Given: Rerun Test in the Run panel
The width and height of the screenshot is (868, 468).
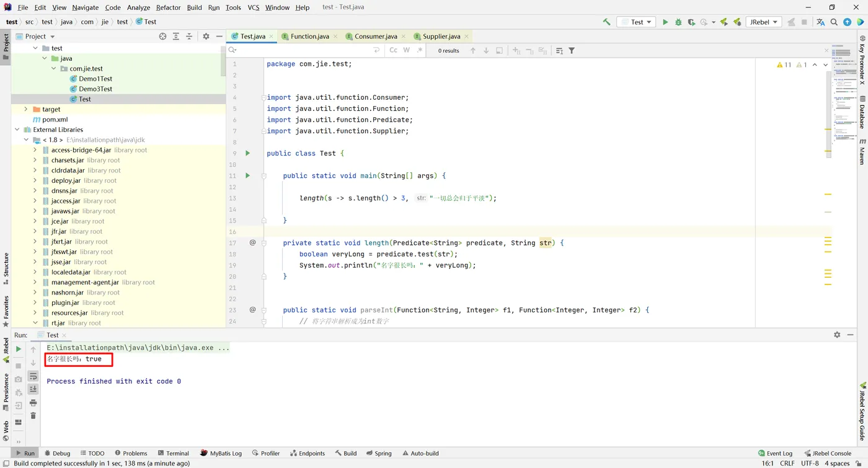Looking at the screenshot, I should pyautogui.click(x=18, y=350).
